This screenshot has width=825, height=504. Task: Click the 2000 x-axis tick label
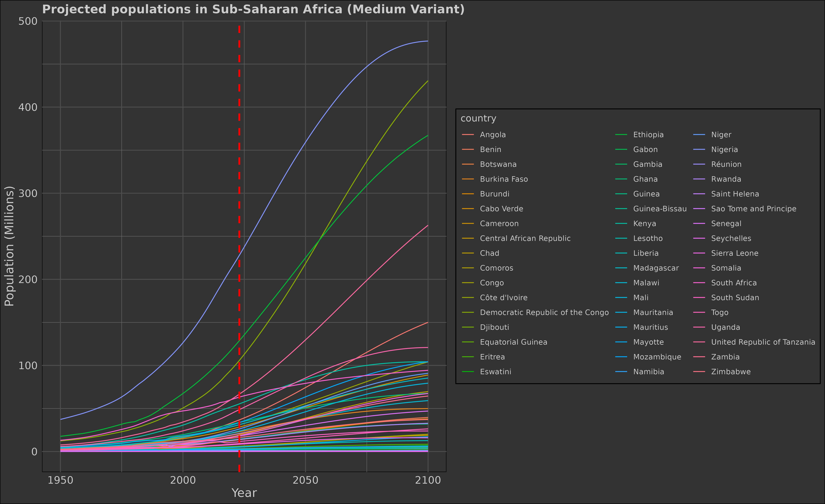click(183, 480)
